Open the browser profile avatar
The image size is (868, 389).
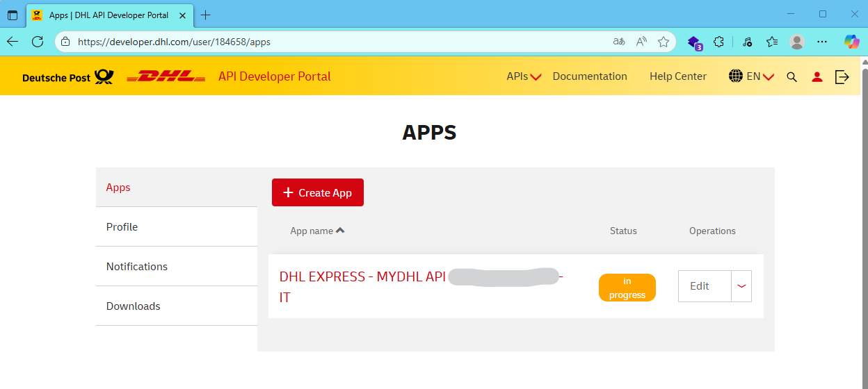pyautogui.click(x=797, y=42)
